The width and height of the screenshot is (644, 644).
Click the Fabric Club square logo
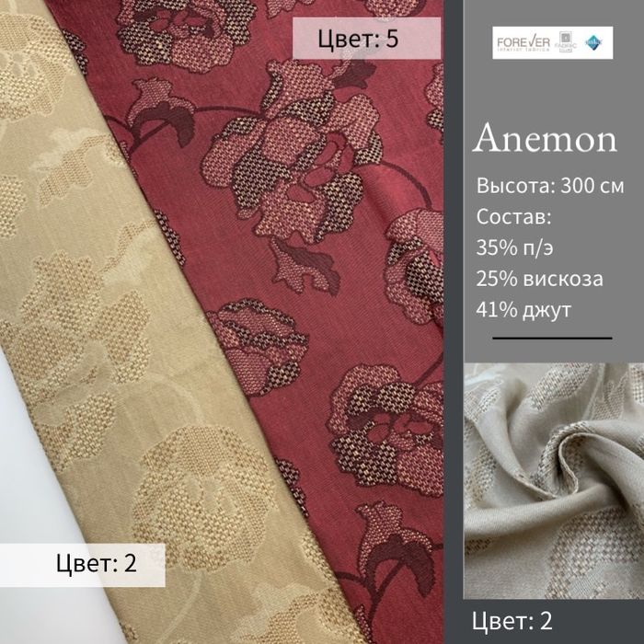pyautogui.click(x=566, y=42)
